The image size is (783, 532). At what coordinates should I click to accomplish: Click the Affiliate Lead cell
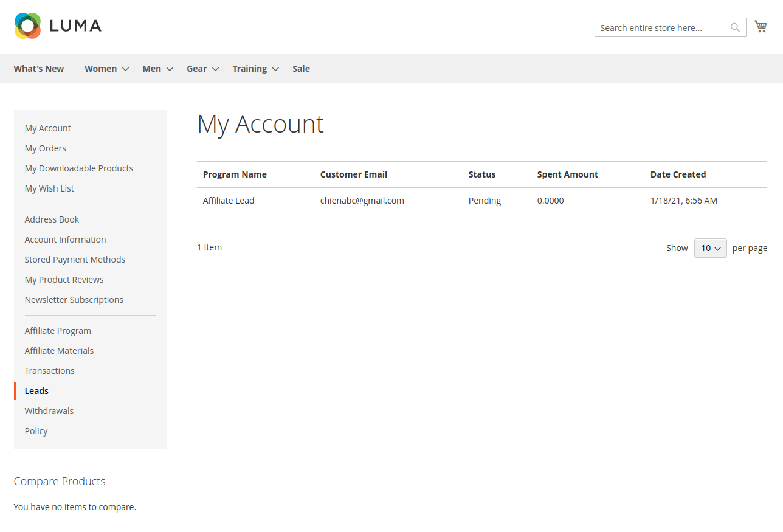point(229,201)
